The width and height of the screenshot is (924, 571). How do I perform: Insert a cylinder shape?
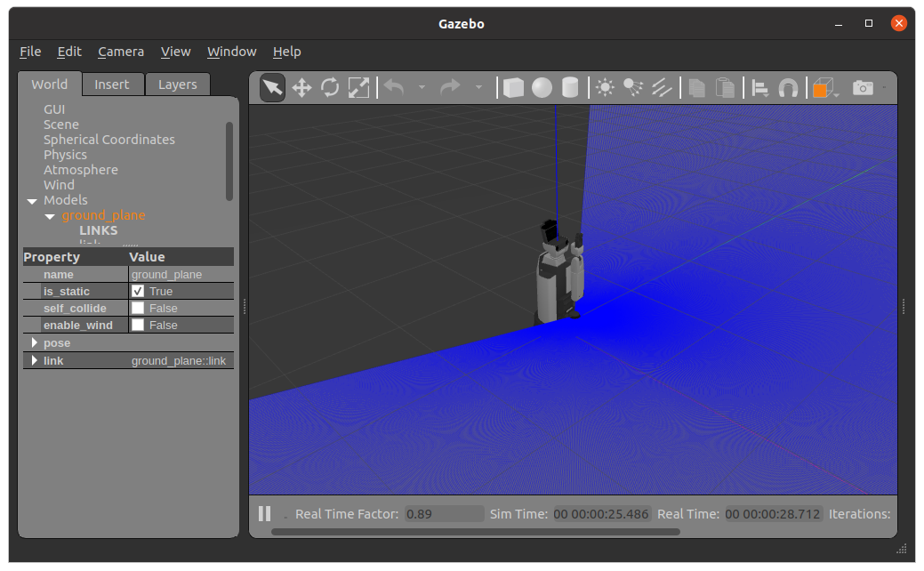click(570, 87)
